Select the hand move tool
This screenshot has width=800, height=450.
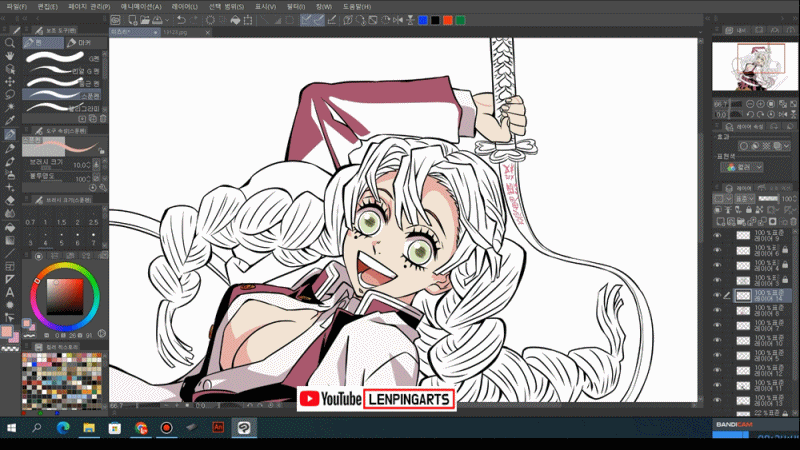[10, 56]
